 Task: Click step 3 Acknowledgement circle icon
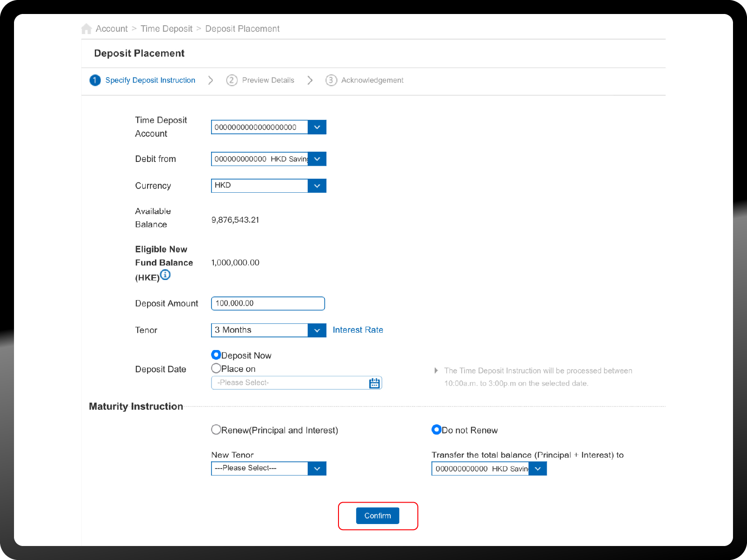(x=331, y=80)
